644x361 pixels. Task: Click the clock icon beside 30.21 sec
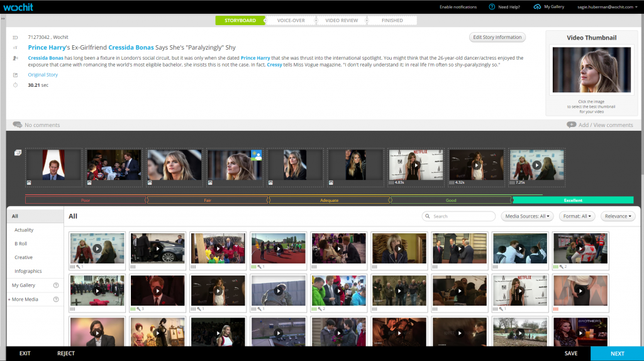pos(15,85)
